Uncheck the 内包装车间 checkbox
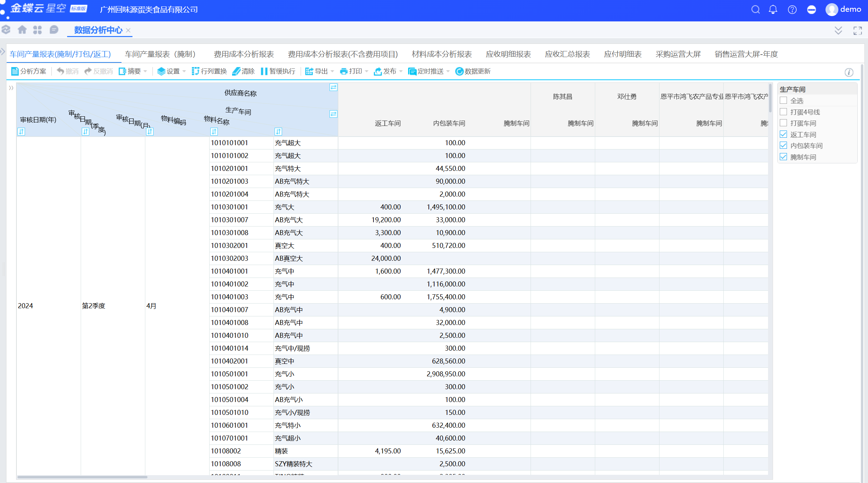This screenshot has width=868, height=483. [x=783, y=146]
